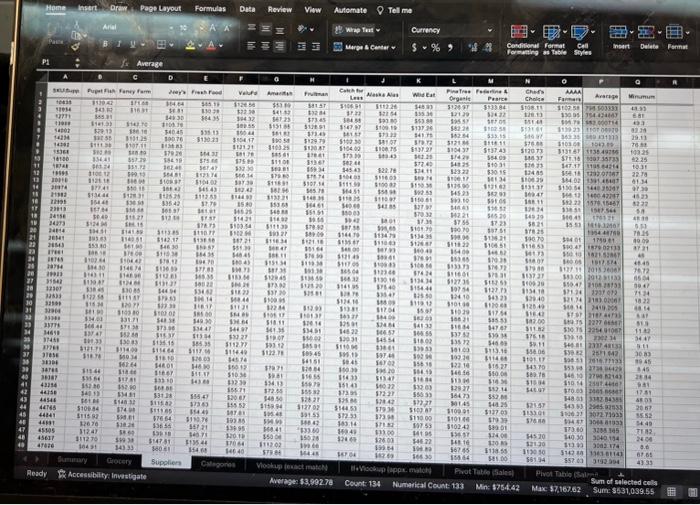Screen dimensions: 700x505
Task: Align text right
Action: (x=279, y=46)
